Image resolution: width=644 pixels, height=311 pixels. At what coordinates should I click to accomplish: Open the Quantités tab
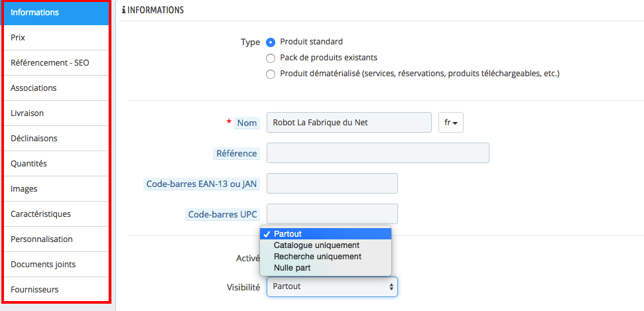tap(56, 164)
